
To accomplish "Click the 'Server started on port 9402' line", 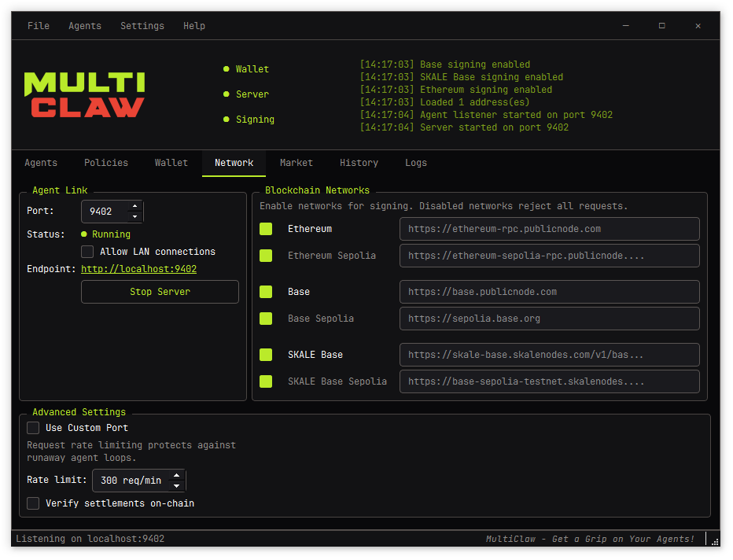I will click(464, 127).
